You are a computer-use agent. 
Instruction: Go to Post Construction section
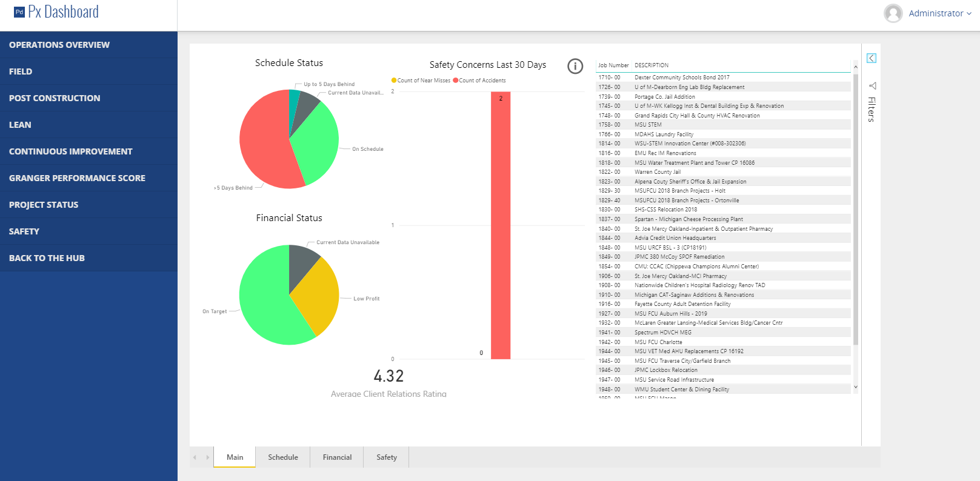[88, 98]
